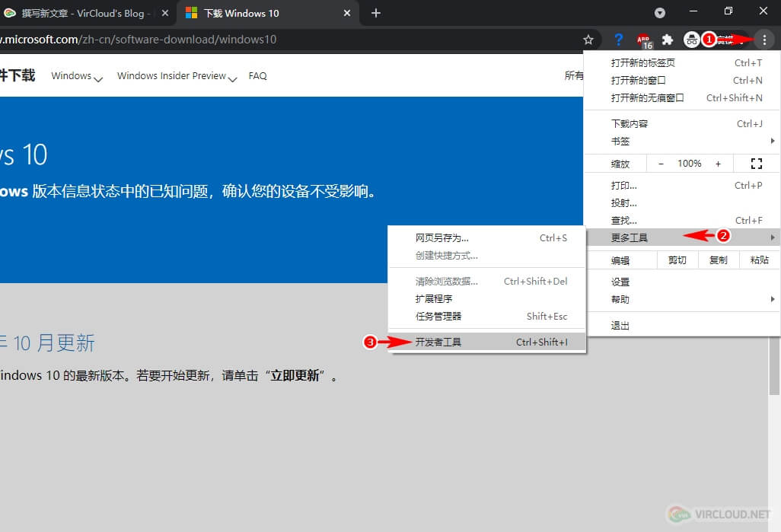Close the 撰写新文章 VirCloud's Blog tab

point(165,13)
